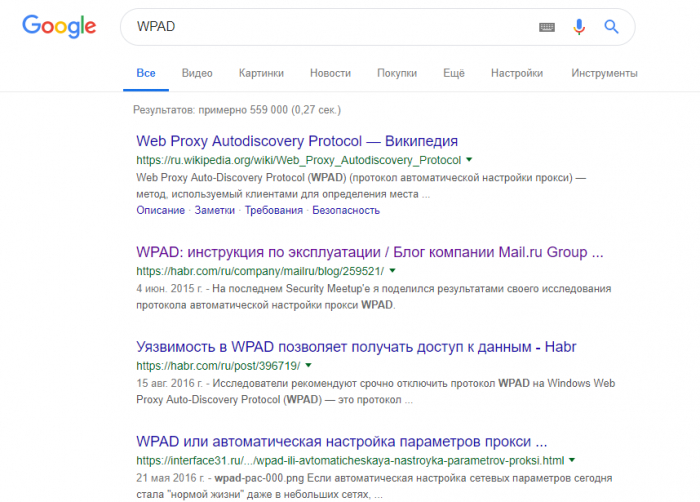Open the Безопасность sitelink
The image size is (700, 502).
pos(346,210)
